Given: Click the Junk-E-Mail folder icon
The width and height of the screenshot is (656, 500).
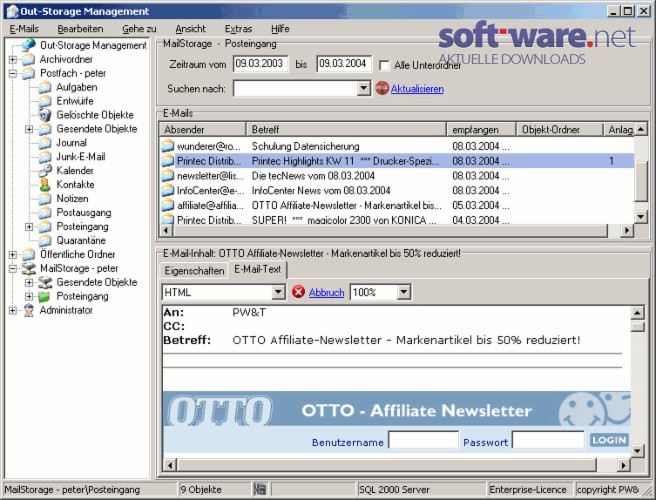Looking at the screenshot, I should tap(45, 157).
